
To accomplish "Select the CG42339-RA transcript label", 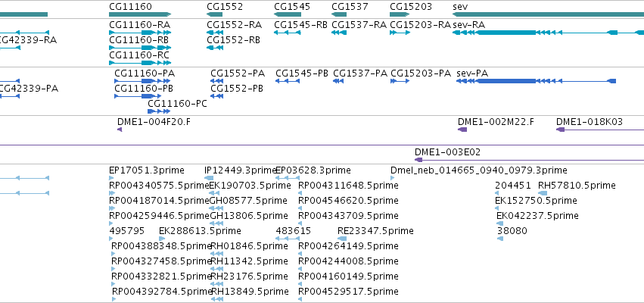I will 27,40.
